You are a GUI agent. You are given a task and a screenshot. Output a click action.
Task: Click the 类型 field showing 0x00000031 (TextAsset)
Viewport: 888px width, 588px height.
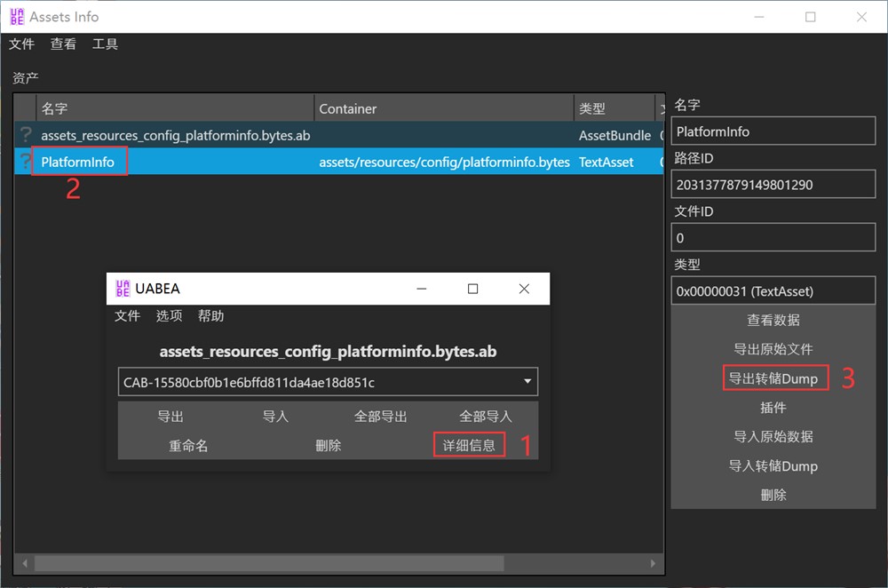773,291
